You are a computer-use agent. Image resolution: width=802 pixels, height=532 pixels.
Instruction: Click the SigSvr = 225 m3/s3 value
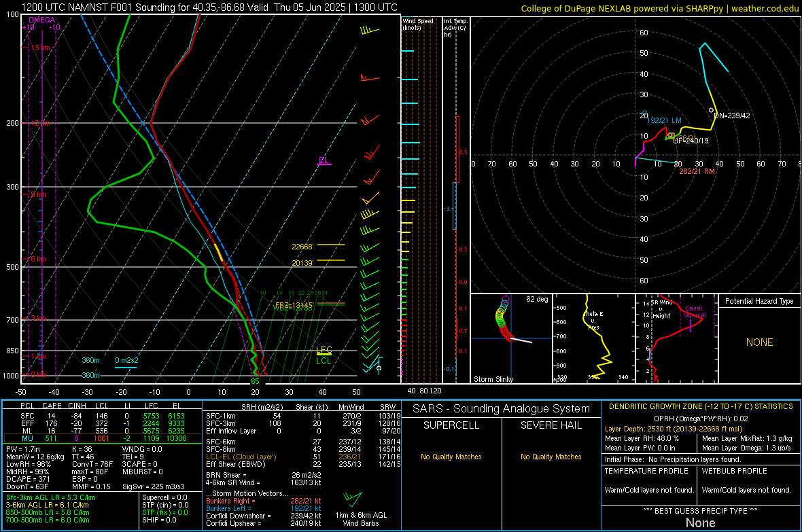154,486
